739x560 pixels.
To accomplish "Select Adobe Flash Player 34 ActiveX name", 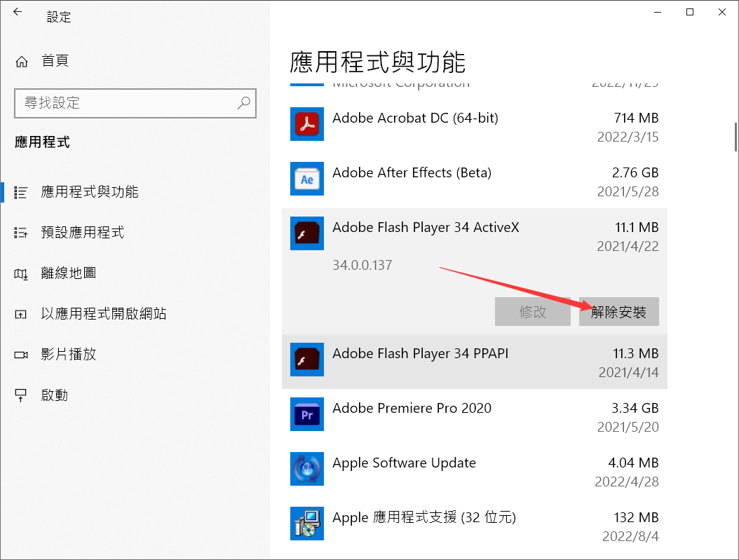I will [426, 228].
